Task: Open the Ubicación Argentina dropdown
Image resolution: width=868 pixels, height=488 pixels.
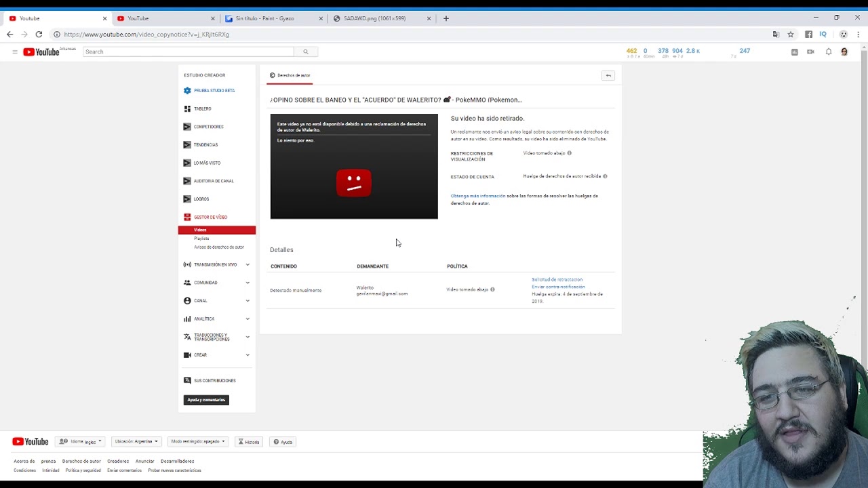Action: coord(136,441)
